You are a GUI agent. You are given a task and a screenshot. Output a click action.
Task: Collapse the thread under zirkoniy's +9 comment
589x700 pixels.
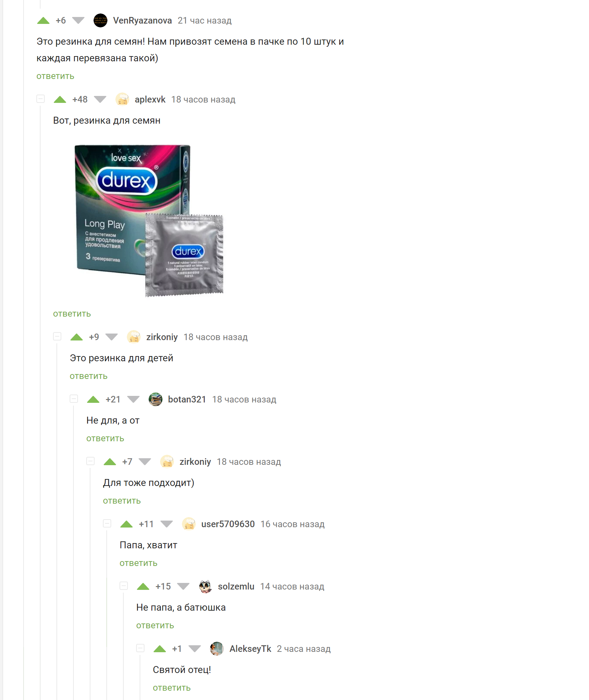[x=57, y=337]
